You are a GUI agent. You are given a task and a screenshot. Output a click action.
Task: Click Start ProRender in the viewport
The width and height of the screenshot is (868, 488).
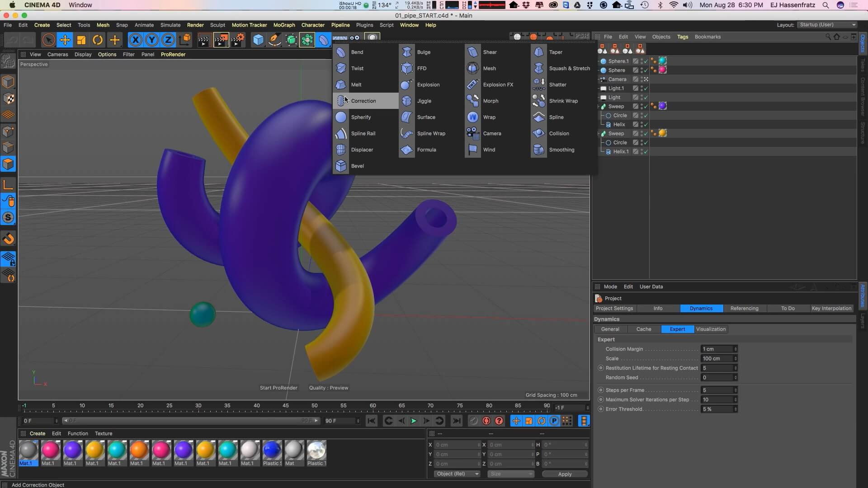pos(278,387)
